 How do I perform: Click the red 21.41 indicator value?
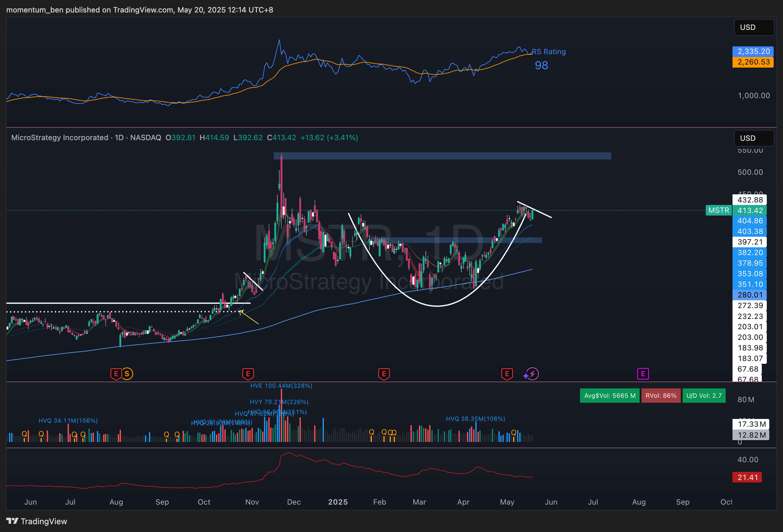(x=747, y=477)
